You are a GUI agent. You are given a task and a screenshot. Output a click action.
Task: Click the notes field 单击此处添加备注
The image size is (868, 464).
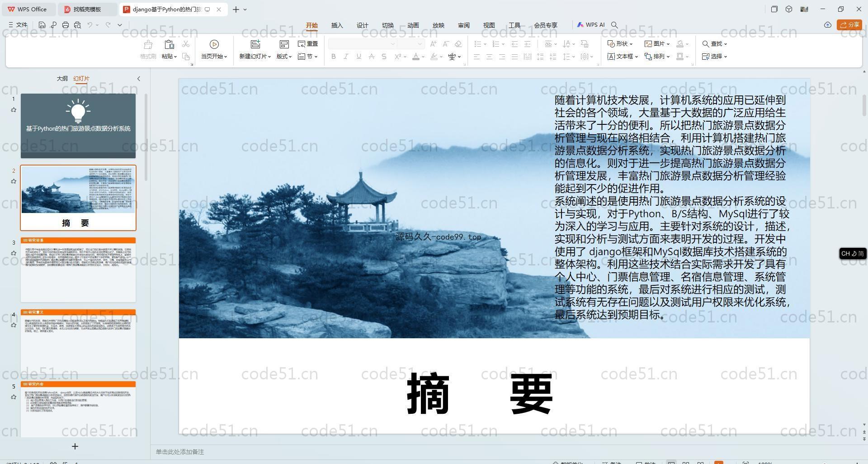click(180, 452)
